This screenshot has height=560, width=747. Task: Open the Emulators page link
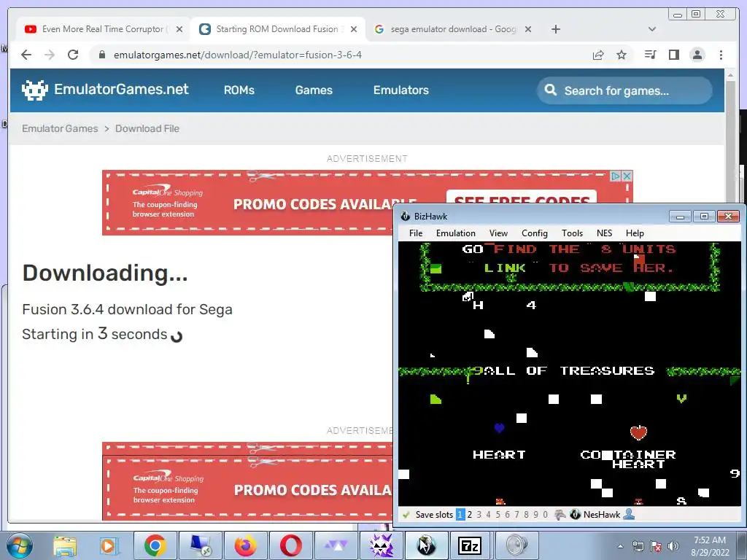401,90
